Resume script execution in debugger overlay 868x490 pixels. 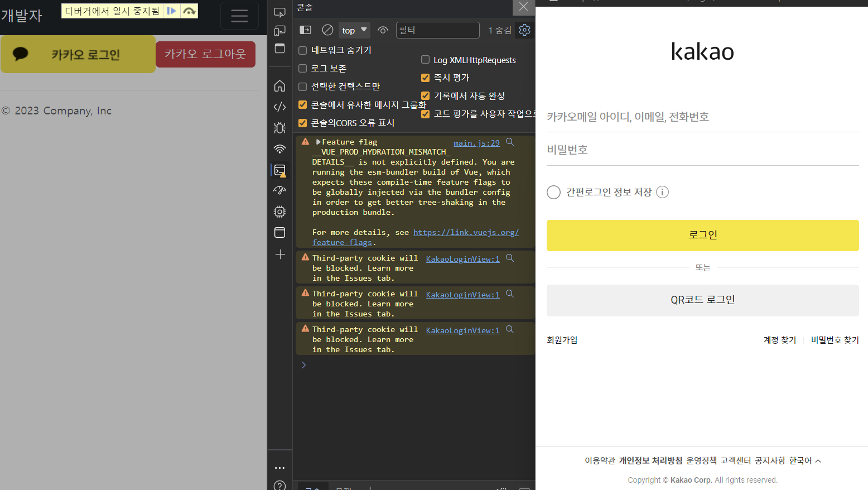tap(172, 11)
